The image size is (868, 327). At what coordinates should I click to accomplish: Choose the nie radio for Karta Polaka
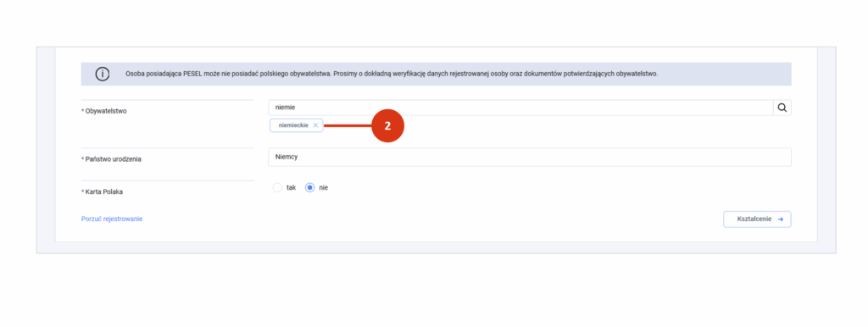coord(310,187)
